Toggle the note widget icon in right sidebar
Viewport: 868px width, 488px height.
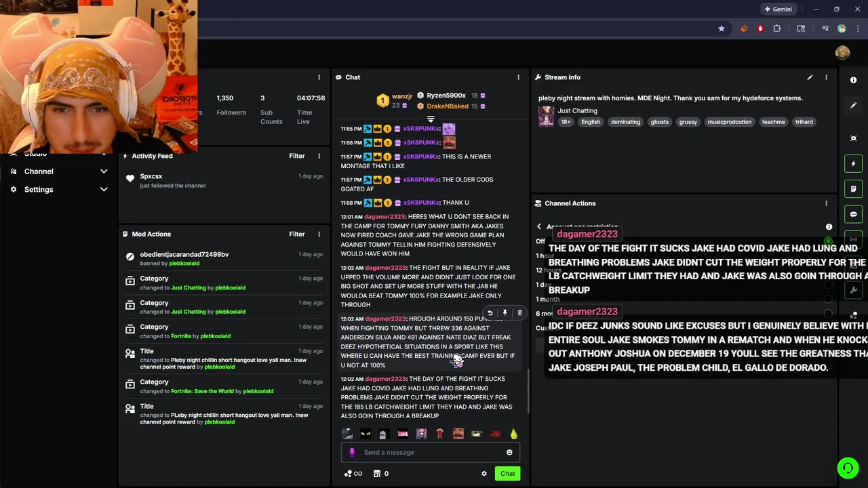[853, 188]
